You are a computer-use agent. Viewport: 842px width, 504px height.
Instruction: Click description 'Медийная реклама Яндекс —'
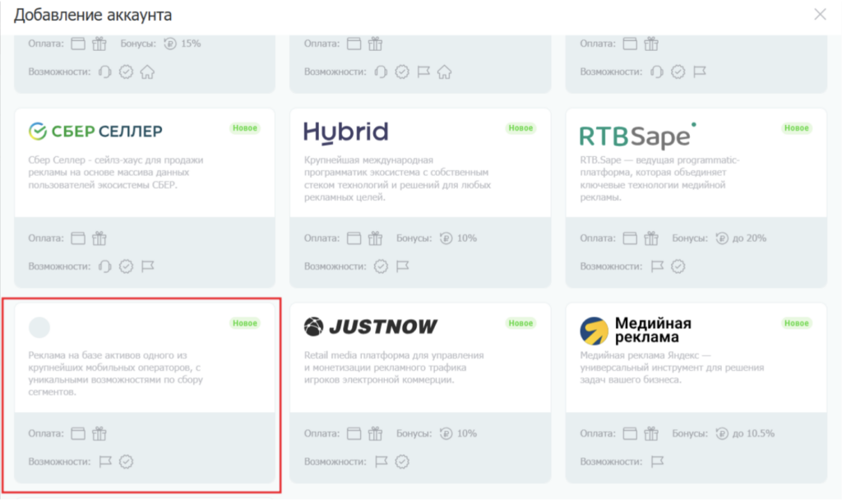point(645,355)
